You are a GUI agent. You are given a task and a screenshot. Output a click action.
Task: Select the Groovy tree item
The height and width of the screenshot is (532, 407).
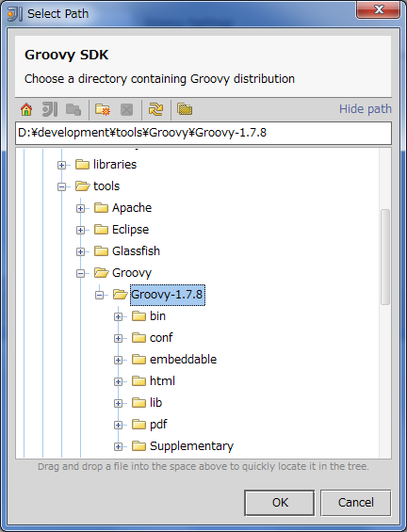[x=132, y=273]
